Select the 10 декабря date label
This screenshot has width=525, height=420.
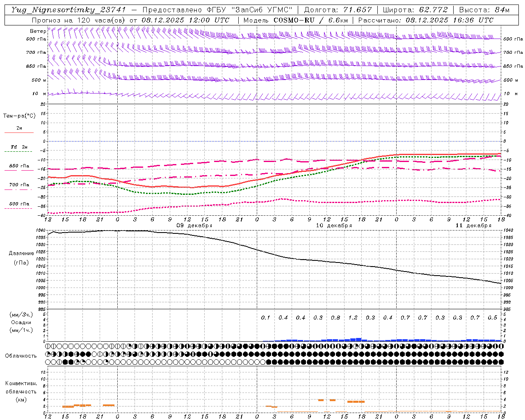pos(334,226)
